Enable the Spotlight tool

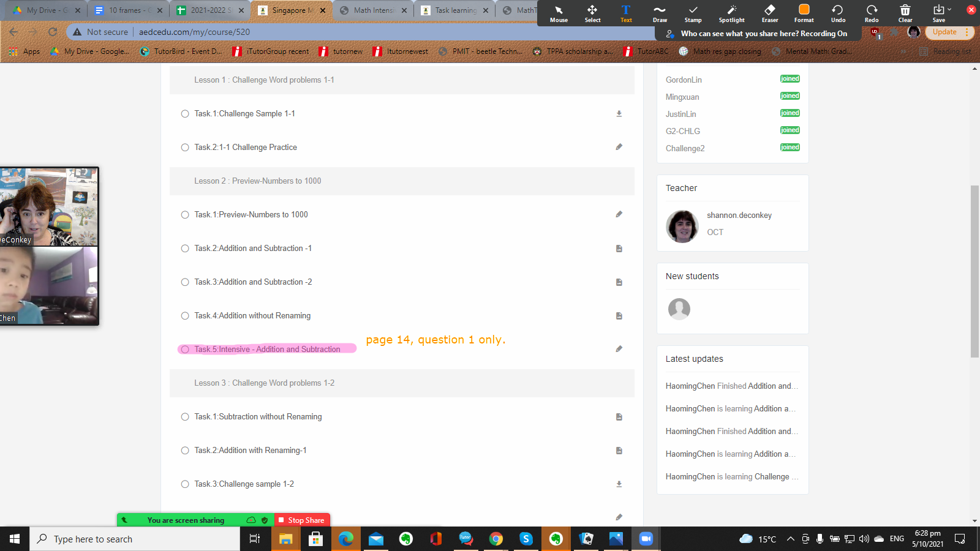tap(731, 13)
